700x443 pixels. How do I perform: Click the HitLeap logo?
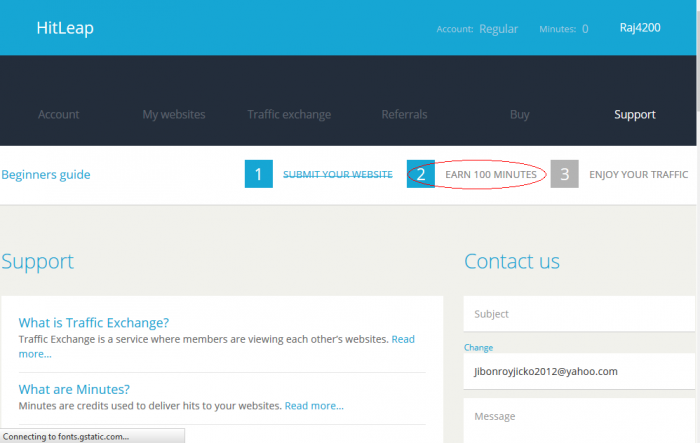click(65, 28)
